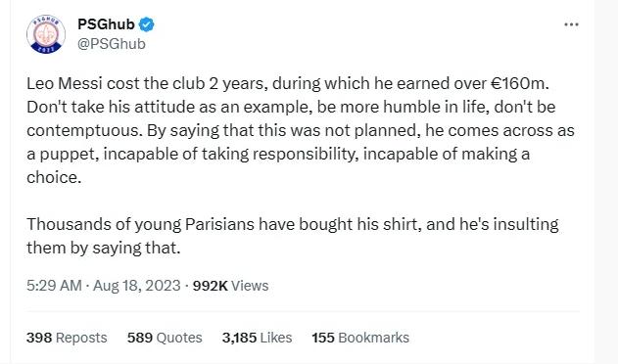Click the word 'Parisians' in second paragraph
618x364 pixels.
219,224
